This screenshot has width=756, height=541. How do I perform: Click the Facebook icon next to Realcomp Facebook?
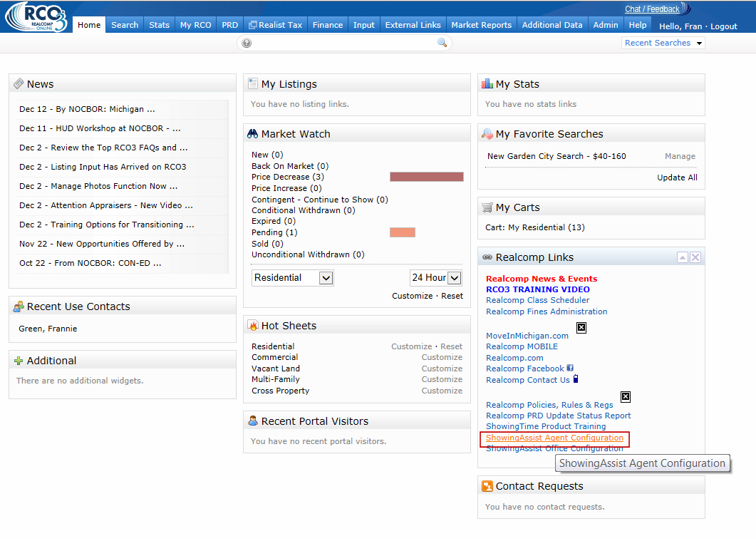(x=570, y=368)
